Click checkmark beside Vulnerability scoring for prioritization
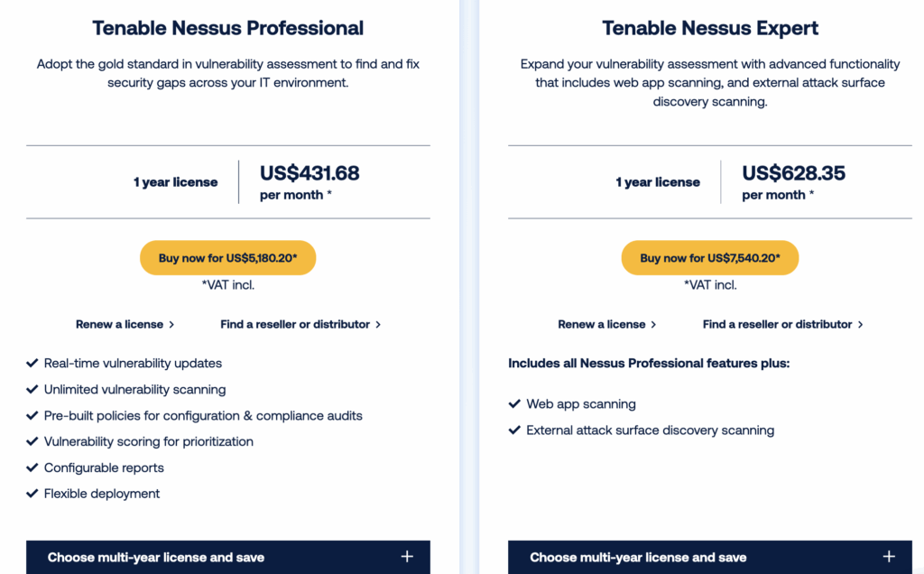The height and width of the screenshot is (574, 924). click(32, 442)
